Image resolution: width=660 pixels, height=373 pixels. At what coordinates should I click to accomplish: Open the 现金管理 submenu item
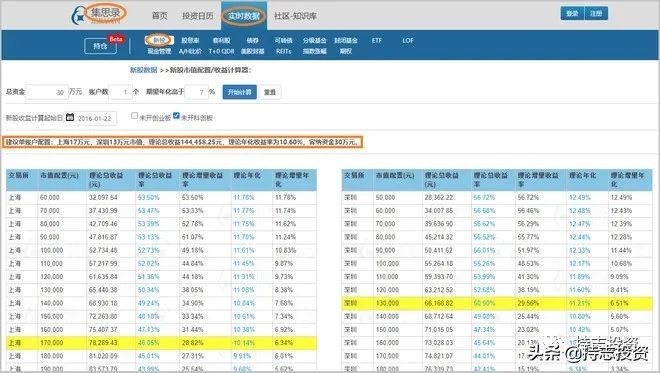pos(159,51)
